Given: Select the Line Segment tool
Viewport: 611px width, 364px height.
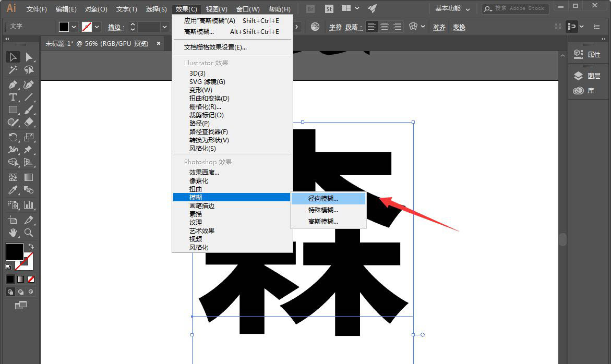Looking at the screenshot, I should pyautogui.click(x=29, y=97).
